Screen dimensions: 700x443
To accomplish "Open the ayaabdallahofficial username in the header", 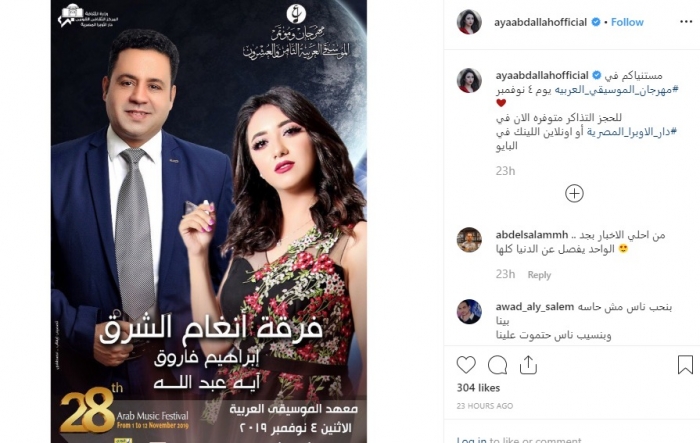I will (x=540, y=22).
